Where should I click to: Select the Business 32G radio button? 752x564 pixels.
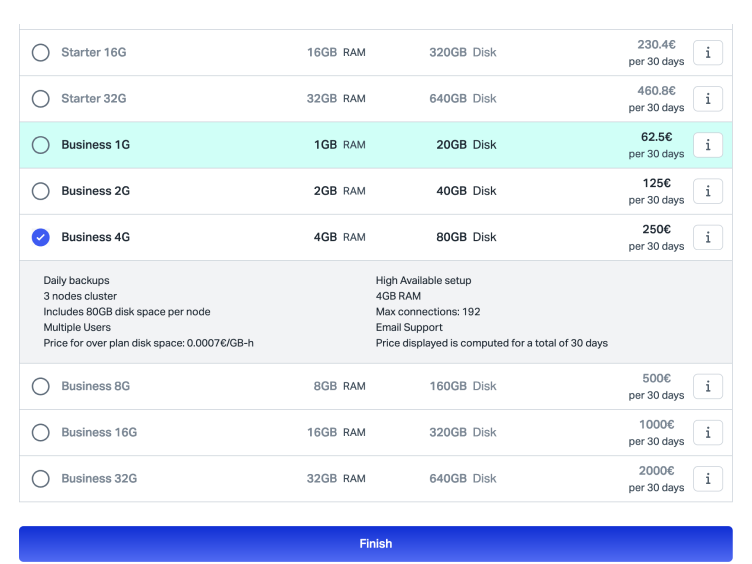pyautogui.click(x=40, y=478)
